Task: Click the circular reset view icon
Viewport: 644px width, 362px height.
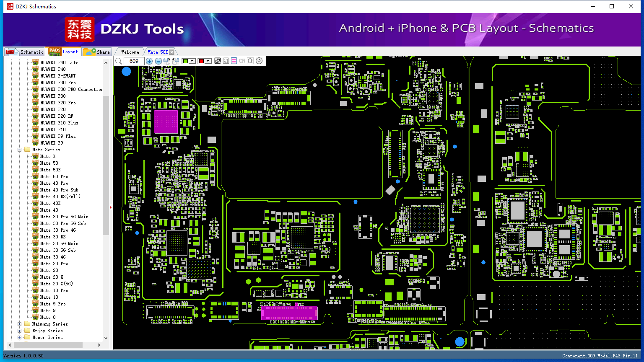Action: coord(259,61)
